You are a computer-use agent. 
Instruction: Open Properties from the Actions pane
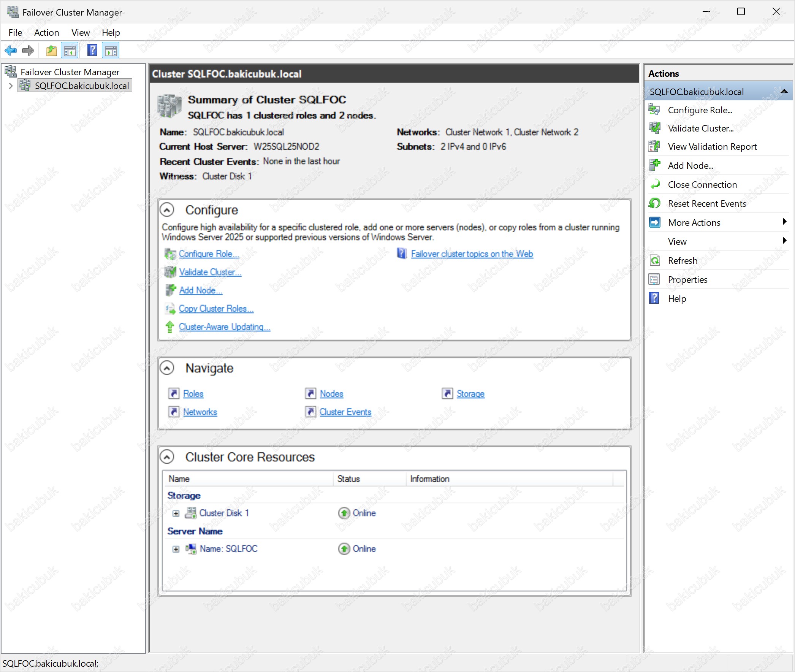tap(687, 280)
